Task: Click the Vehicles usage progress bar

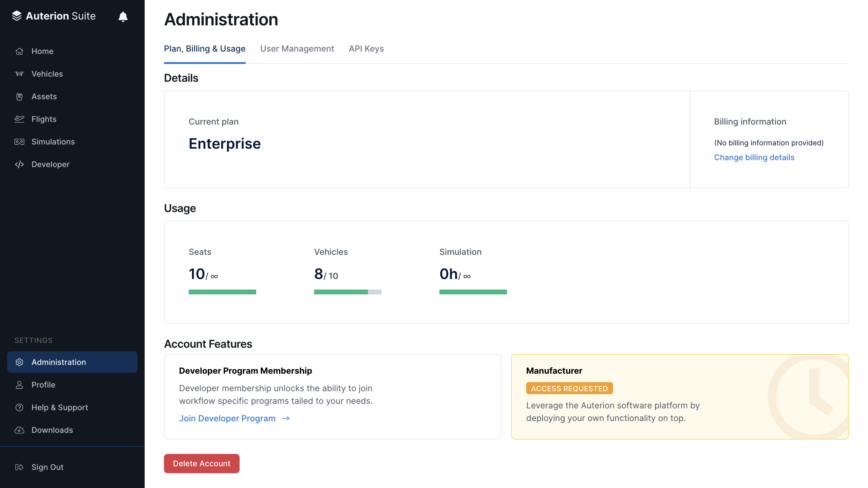Action: pos(348,292)
